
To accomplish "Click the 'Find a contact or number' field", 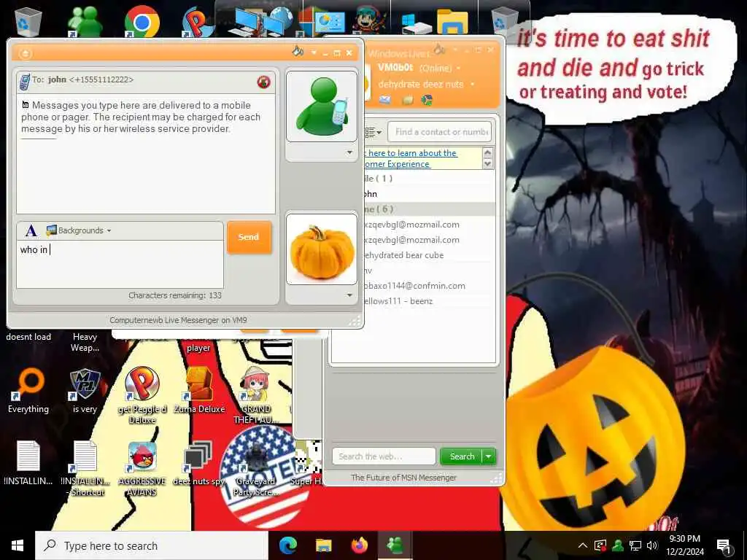I will (439, 132).
